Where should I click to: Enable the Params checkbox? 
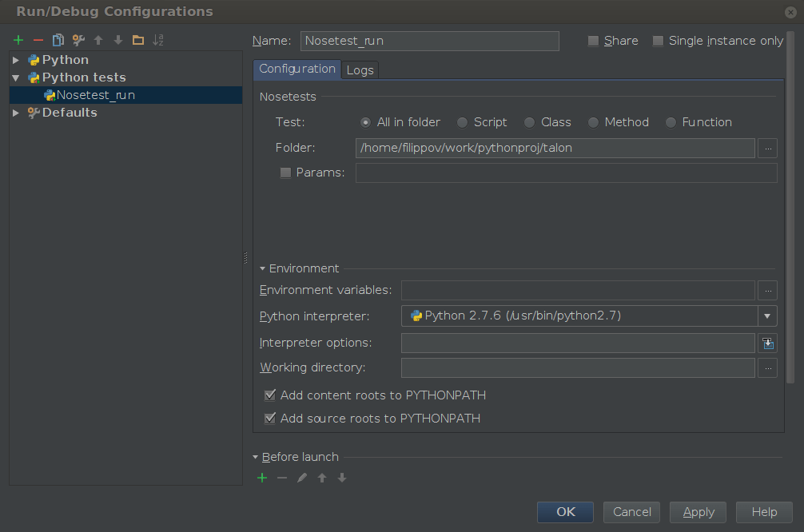coord(285,172)
